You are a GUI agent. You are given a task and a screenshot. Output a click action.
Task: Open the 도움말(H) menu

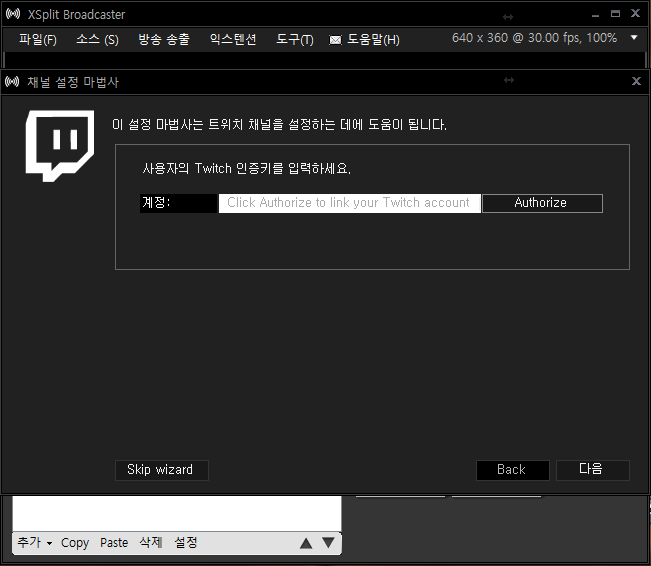pos(373,40)
